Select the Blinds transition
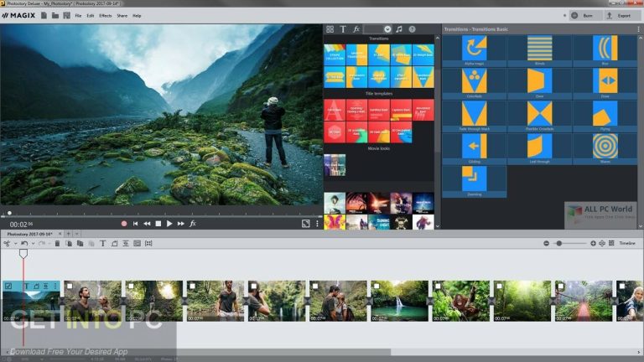Image resolution: width=644 pixels, height=362 pixels. (x=539, y=50)
